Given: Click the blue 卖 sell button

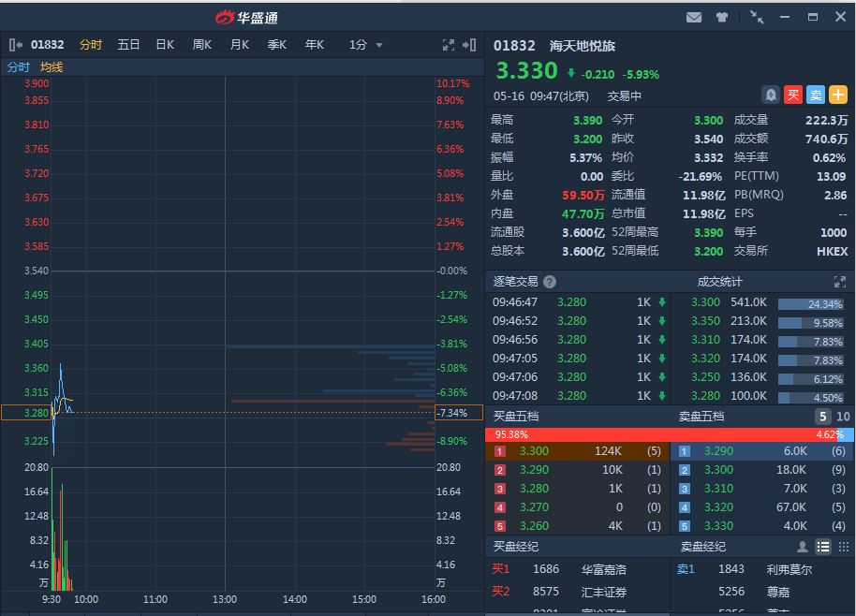Looking at the screenshot, I should (816, 95).
